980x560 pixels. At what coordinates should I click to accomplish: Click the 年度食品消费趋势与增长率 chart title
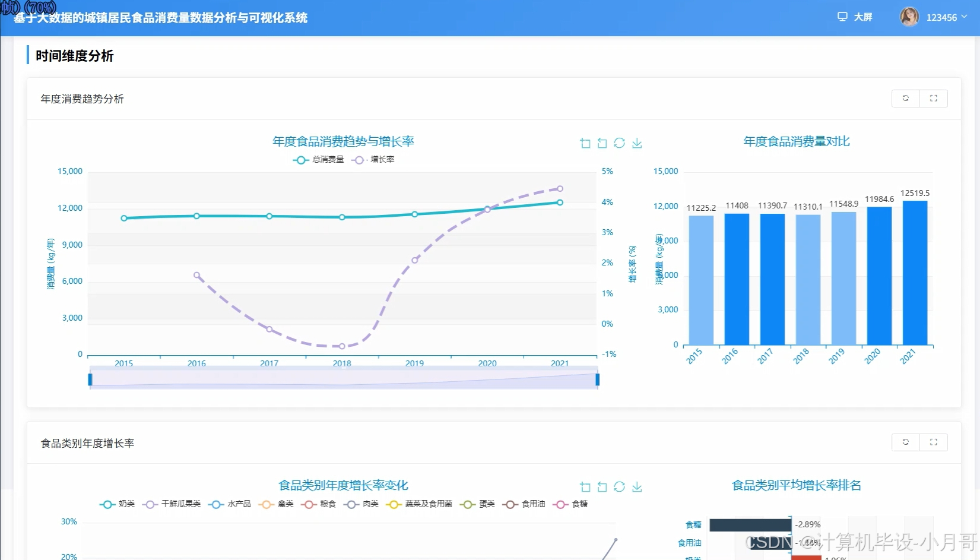pos(343,141)
